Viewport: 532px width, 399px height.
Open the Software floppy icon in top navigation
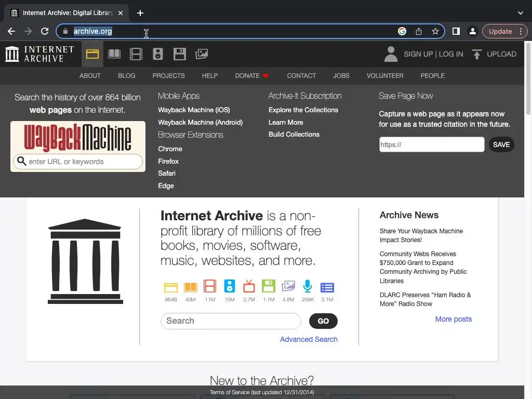179,54
